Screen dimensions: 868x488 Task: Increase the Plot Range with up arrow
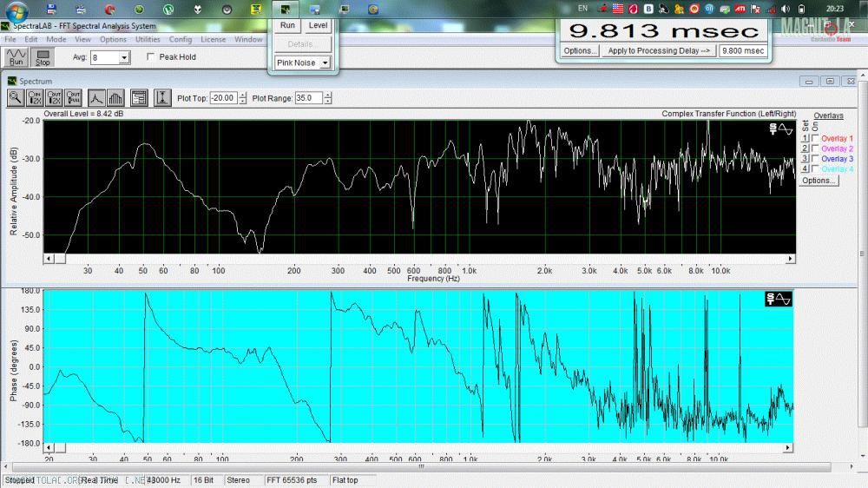pos(328,96)
